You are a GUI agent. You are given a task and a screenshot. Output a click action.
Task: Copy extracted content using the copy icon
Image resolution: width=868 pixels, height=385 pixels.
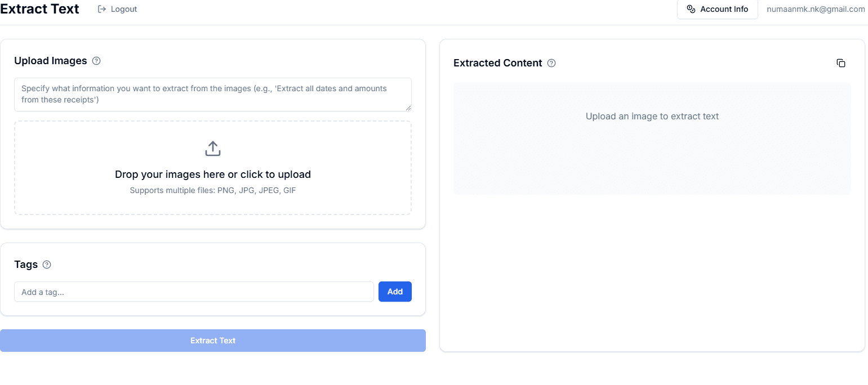pos(841,63)
